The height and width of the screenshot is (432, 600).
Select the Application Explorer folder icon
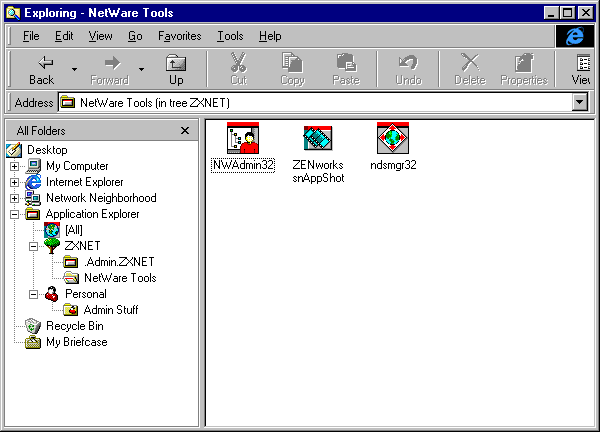(33, 214)
